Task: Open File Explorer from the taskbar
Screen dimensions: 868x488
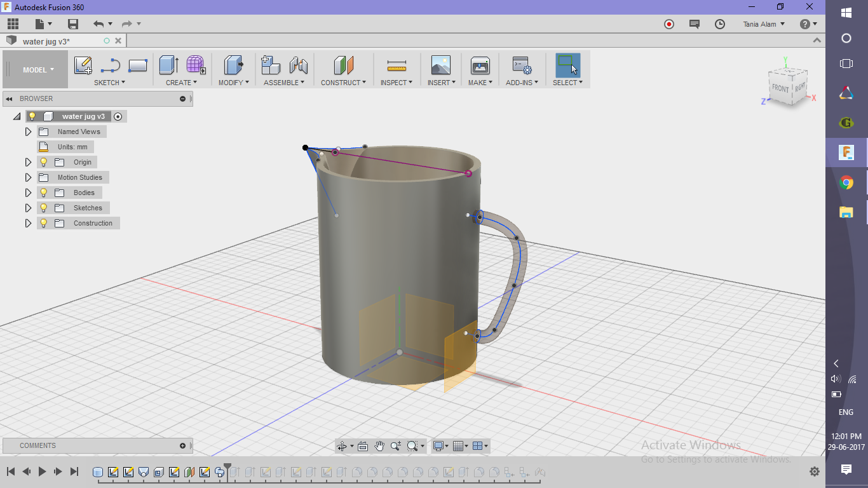Action: (846, 212)
